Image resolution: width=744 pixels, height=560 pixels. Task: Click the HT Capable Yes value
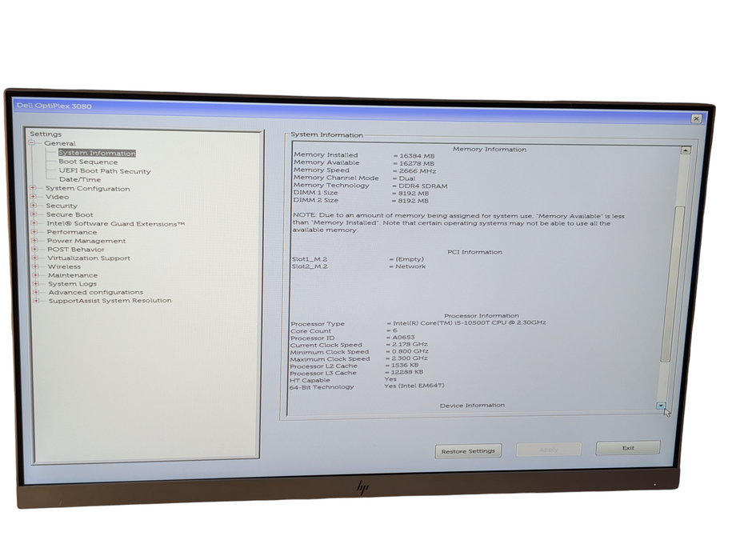(390, 379)
